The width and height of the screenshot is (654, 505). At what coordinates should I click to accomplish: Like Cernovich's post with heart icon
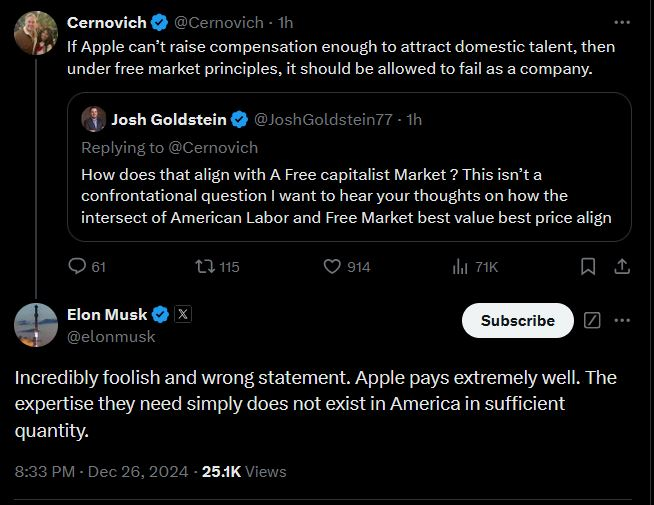tap(334, 267)
